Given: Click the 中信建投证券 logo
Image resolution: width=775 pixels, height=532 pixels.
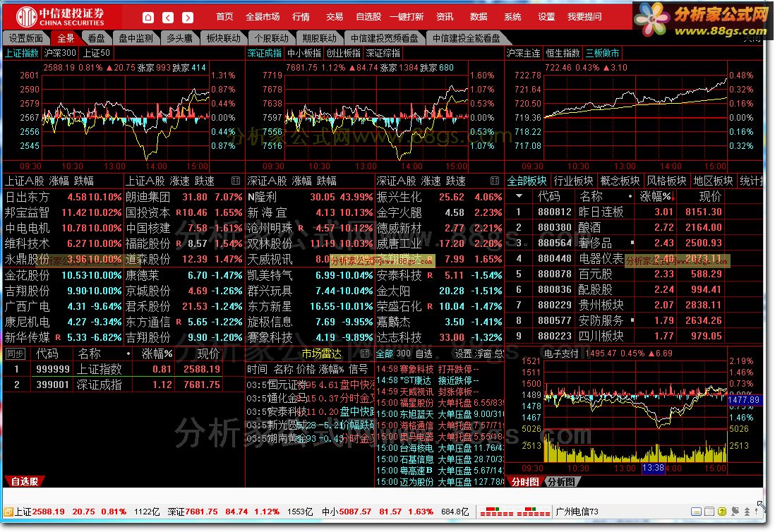Looking at the screenshot, I should (60, 17).
